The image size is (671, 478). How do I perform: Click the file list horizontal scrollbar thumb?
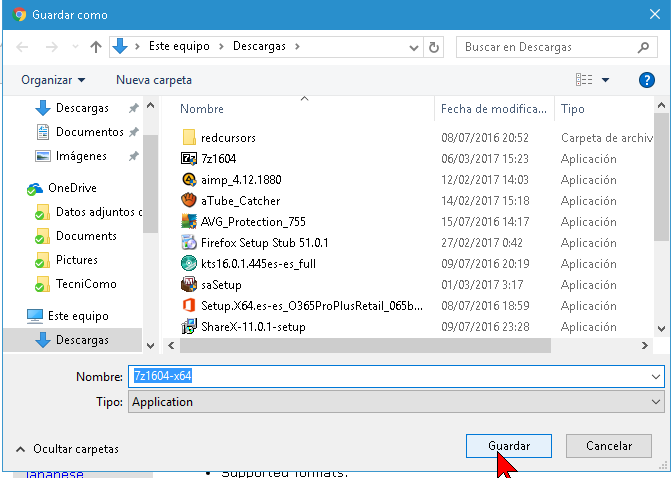coord(365,345)
